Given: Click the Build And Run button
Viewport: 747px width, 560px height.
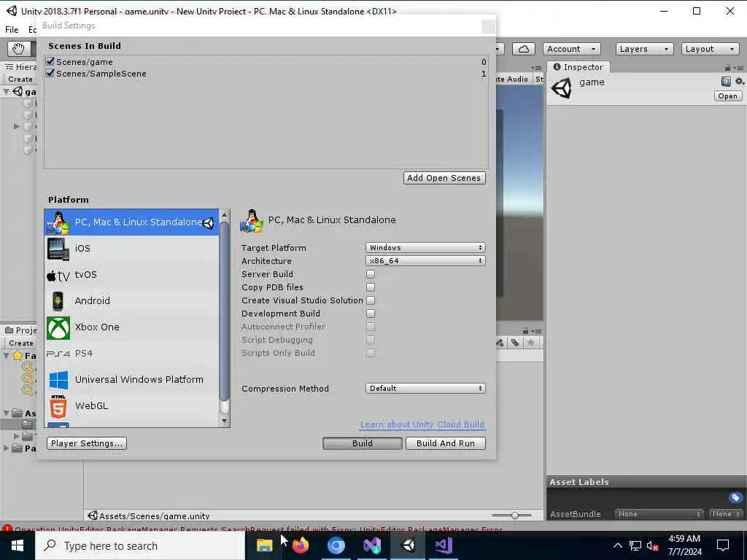Looking at the screenshot, I should coord(446,443).
